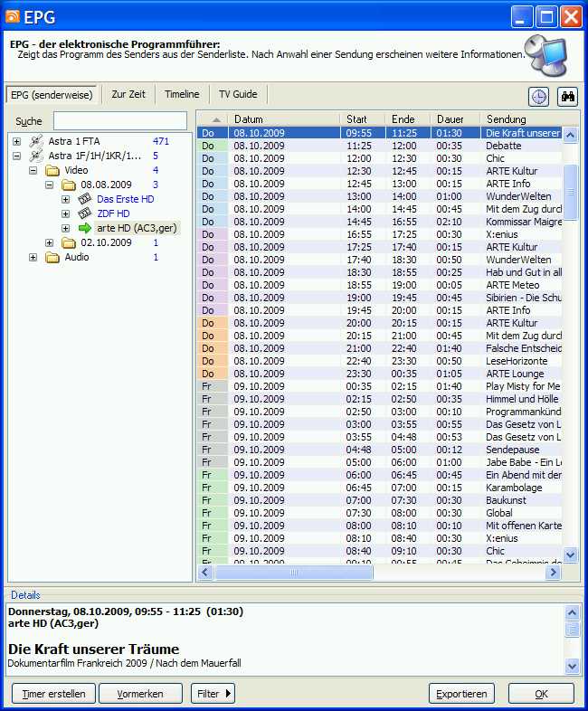588x711 pixels.
Task: Open the Filter dropdown button
Action: click(213, 694)
